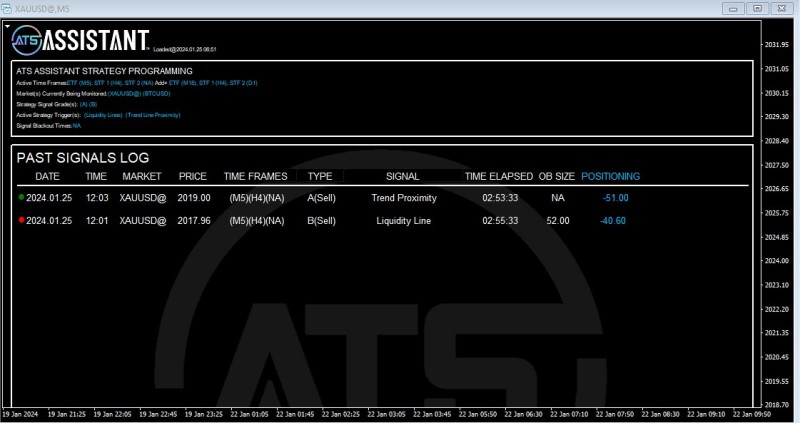The width and height of the screenshot is (800, 423).
Task: Click the TIME column header
Action: point(96,177)
